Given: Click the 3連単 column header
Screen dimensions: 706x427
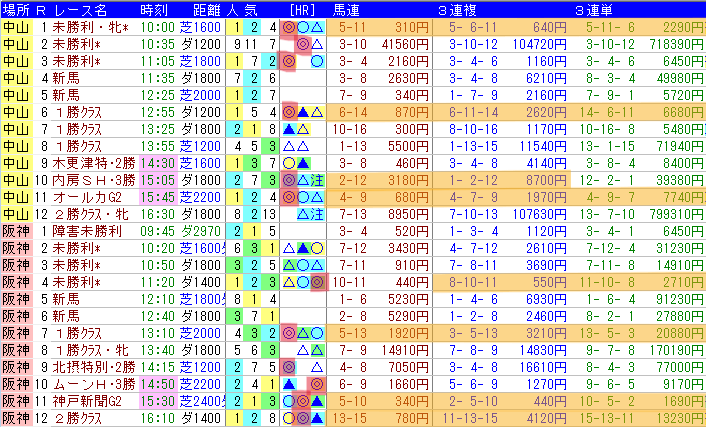Looking at the screenshot, I should pyautogui.click(x=593, y=9).
